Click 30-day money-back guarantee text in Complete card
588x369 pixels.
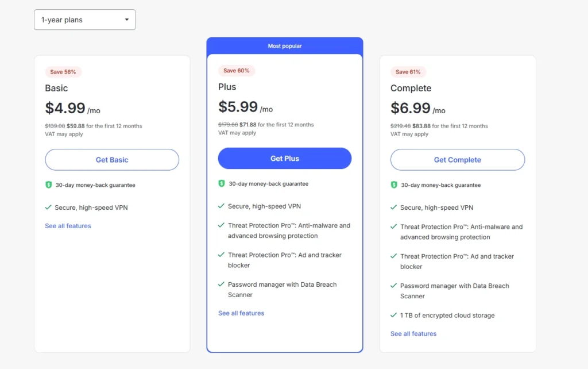coord(440,185)
